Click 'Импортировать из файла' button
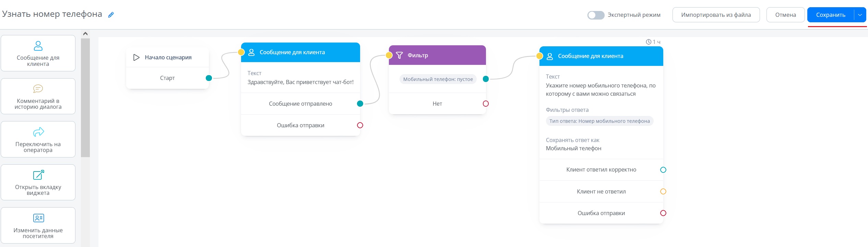Image resolution: width=868 pixels, height=247 pixels. click(716, 15)
